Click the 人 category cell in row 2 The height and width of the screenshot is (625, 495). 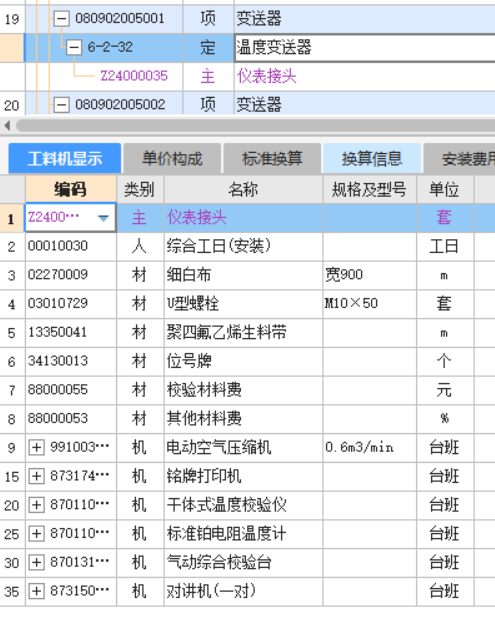(x=140, y=246)
